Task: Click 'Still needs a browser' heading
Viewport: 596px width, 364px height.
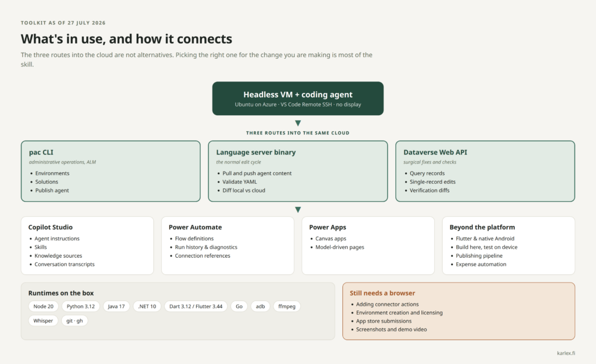Action: (x=382, y=293)
